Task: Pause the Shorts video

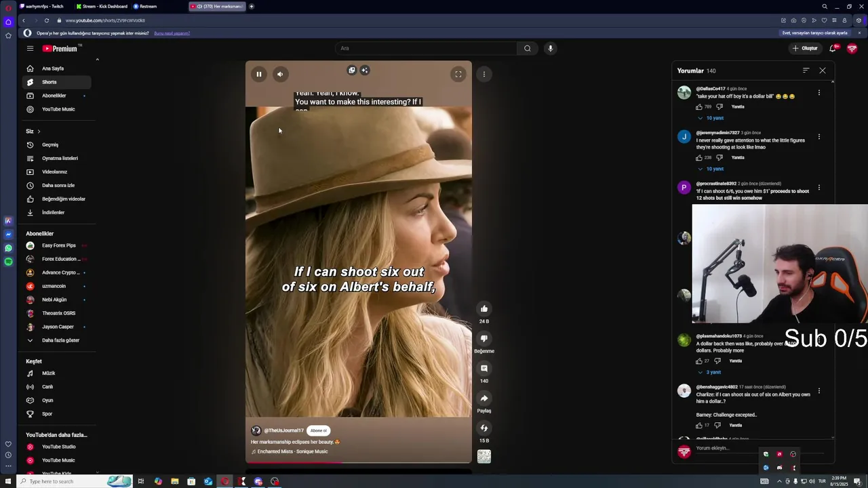Action: pyautogui.click(x=258, y=74)
